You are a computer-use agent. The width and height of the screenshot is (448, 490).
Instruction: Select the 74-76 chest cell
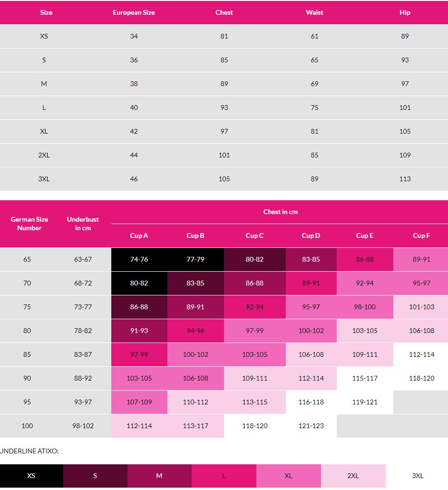(139, 259)
